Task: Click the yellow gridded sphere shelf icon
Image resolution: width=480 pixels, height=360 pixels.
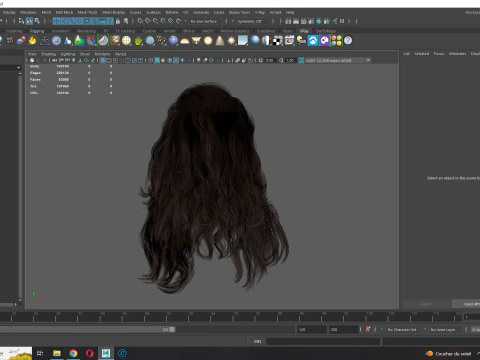Action: coord(126,41)
